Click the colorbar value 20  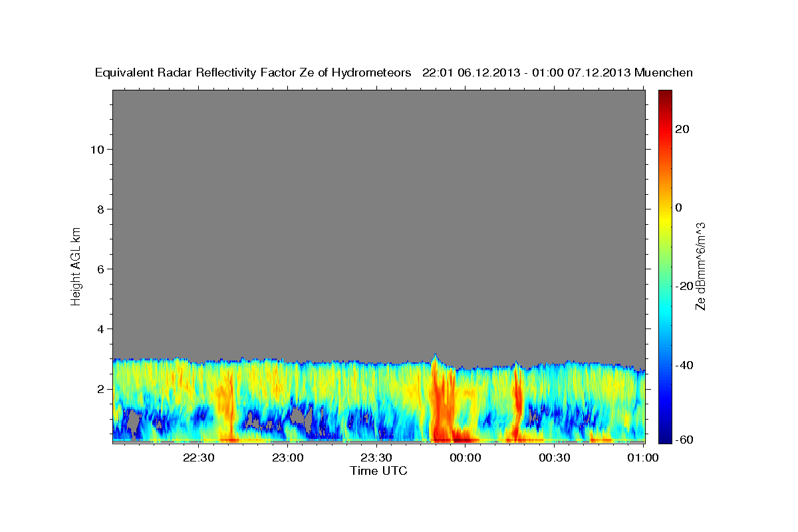tap(682, 129)
